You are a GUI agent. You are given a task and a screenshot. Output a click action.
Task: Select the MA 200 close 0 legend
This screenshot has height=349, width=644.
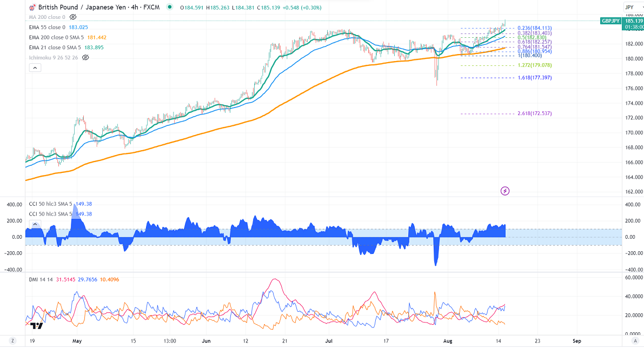coord(47,17)
